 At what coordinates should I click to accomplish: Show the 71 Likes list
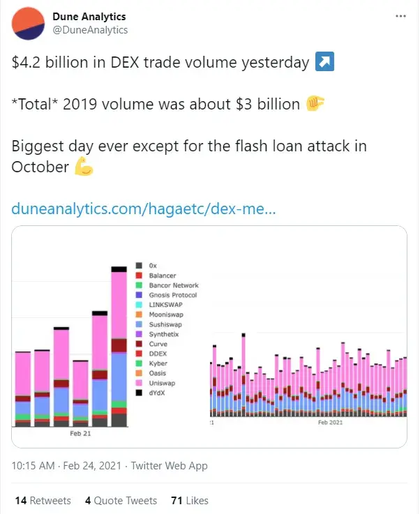click(x=189, y=501)
